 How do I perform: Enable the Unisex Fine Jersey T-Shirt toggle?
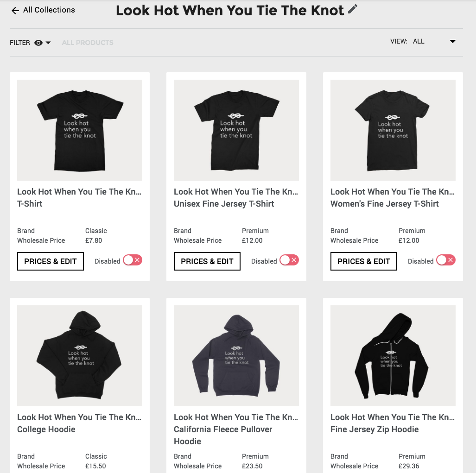(x=289, y=260)
